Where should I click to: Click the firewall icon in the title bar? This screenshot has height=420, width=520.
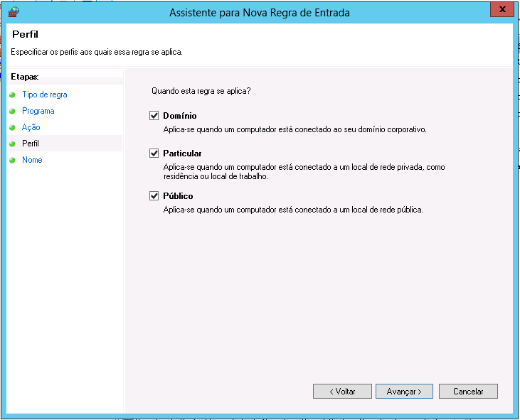coord(14,12)
